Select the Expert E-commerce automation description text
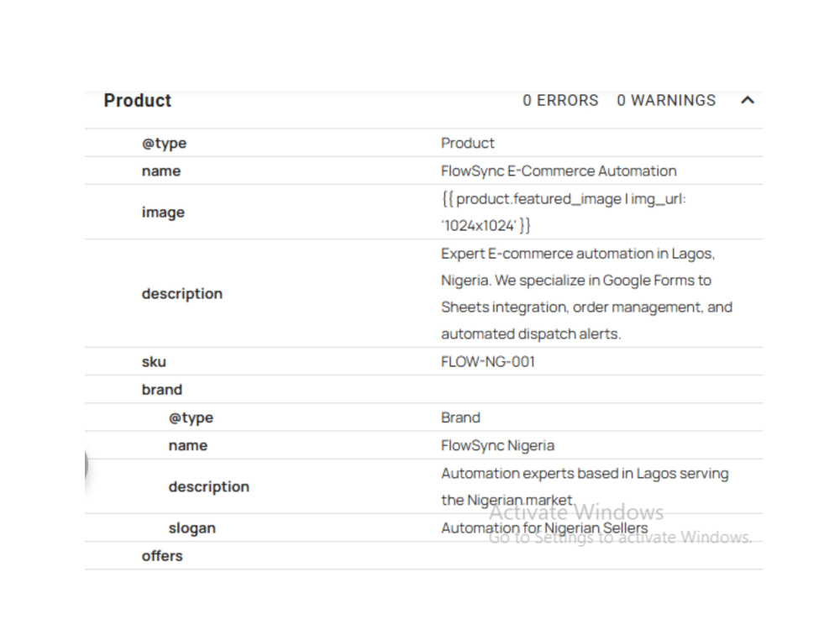The height and width of the screenshot is (630, 840). tap(586, 293)
